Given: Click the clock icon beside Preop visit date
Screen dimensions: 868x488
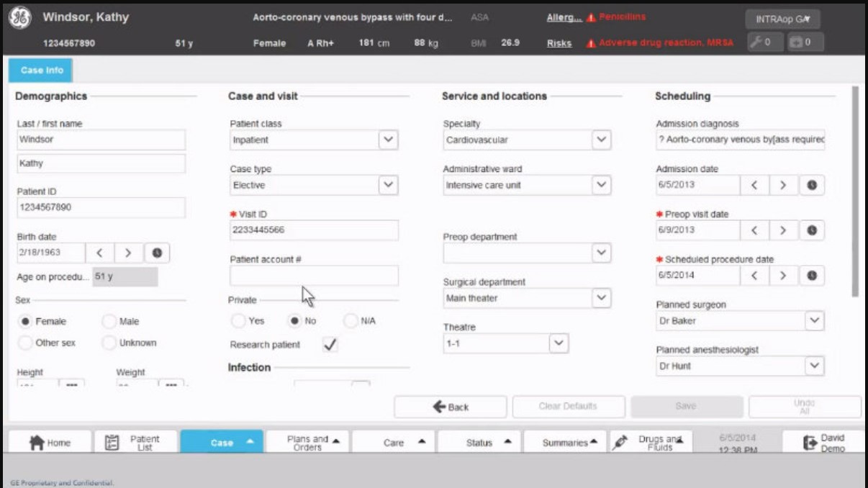Looking at the screenshot, I should pos(812,230).
